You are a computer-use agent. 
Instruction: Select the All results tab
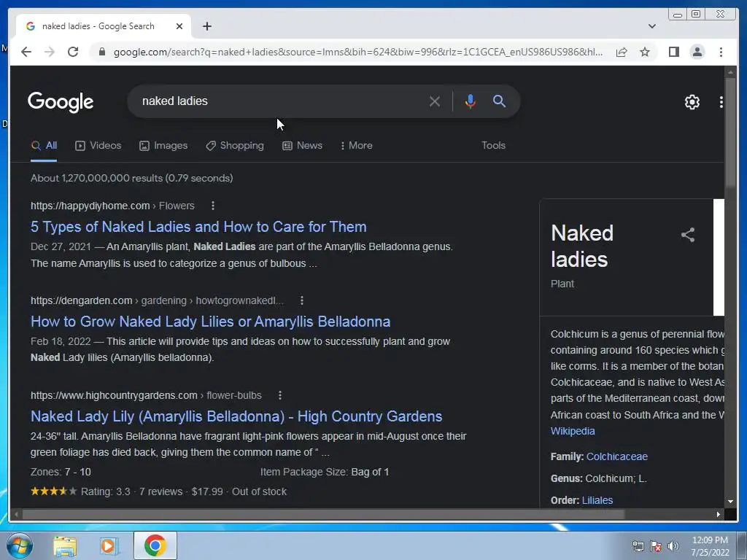click(x=44, y=146)
